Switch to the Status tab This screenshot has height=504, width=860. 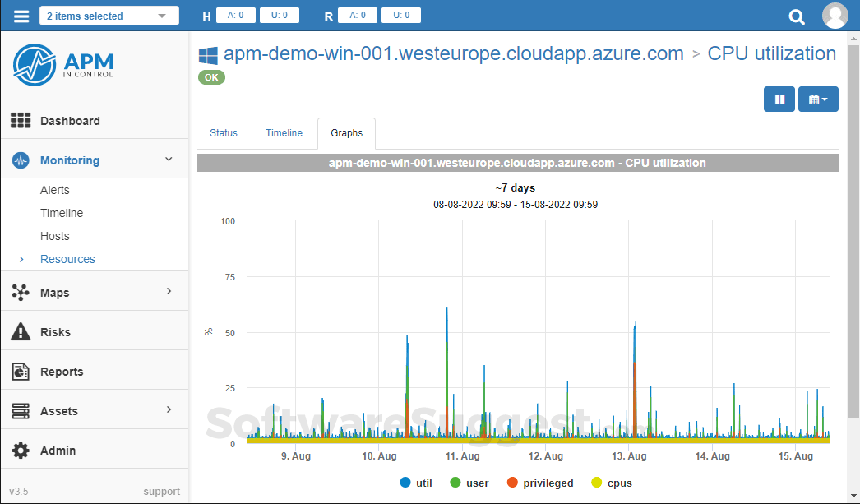point(224,132)
